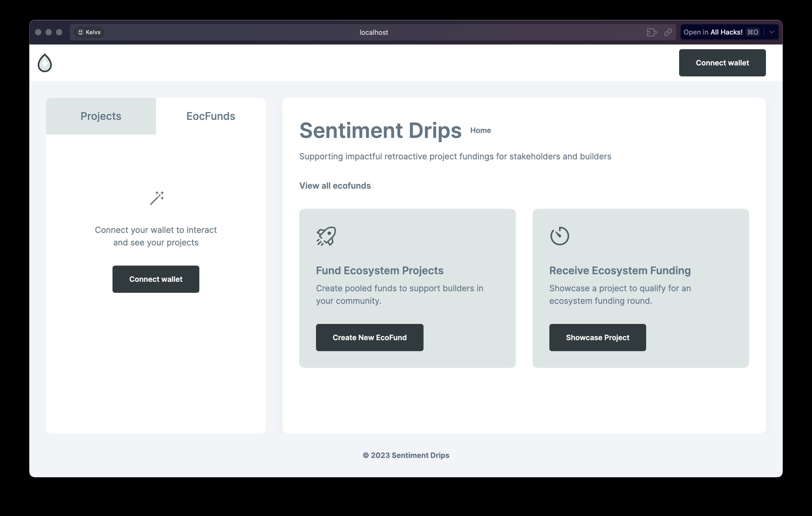This screenshot has width=812, height=516.
Task: Click the Connect wallet button in sidebar
Action: 156,279
